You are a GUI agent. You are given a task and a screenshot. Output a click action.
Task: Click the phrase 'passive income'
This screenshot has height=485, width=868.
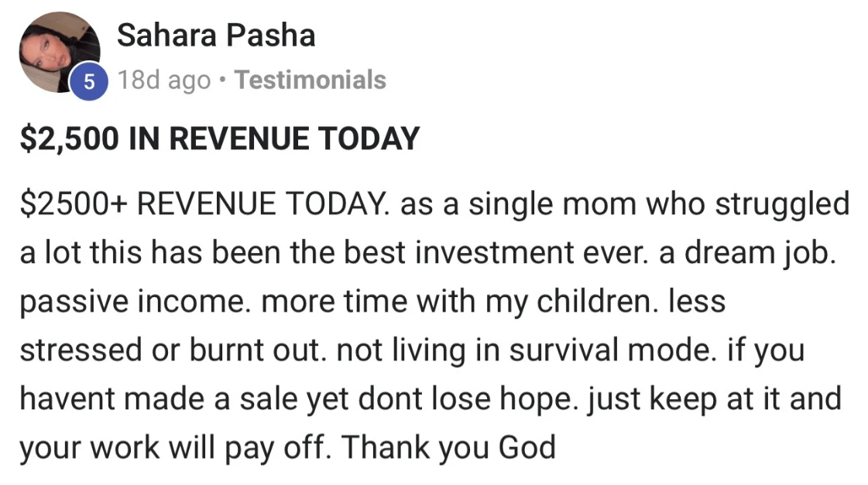click(132, 302)
